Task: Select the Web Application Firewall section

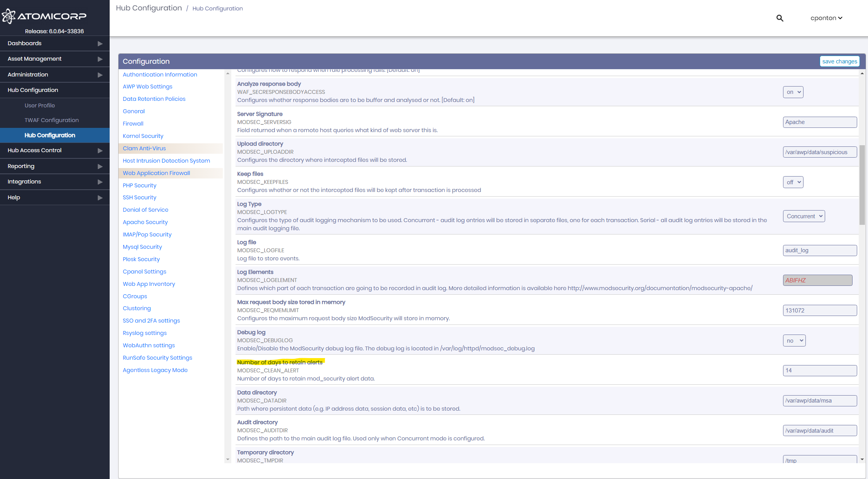Action: point(156,173)
